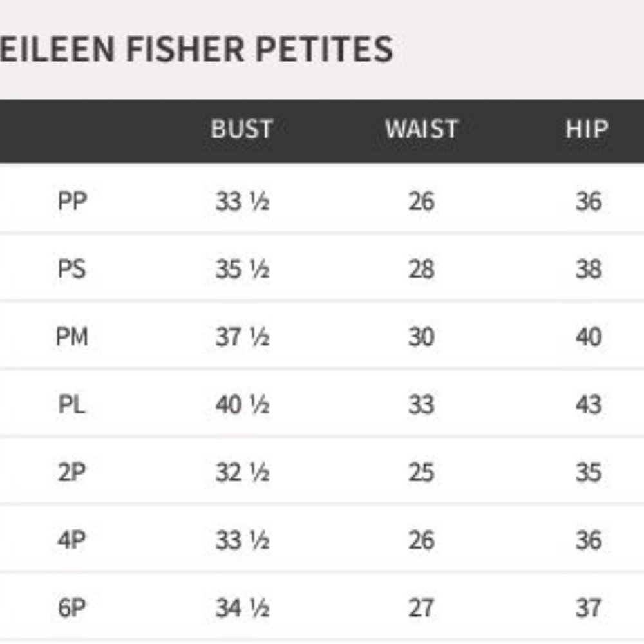Choose the PM size row label
644x644 pixels.
[x=72, y=337]
